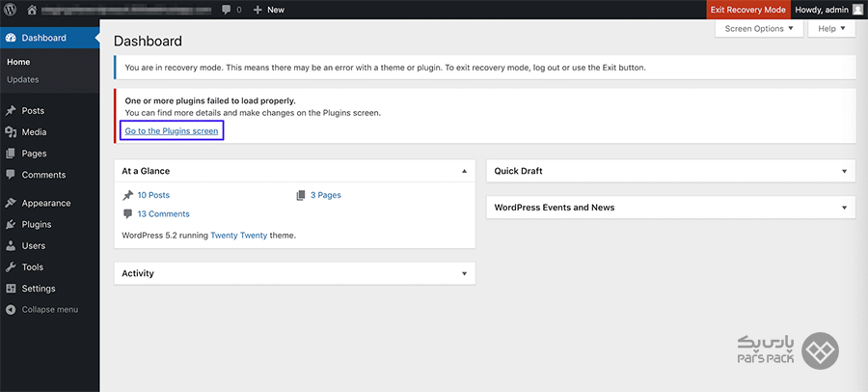Click the Dashboard gauge icon

10,38
